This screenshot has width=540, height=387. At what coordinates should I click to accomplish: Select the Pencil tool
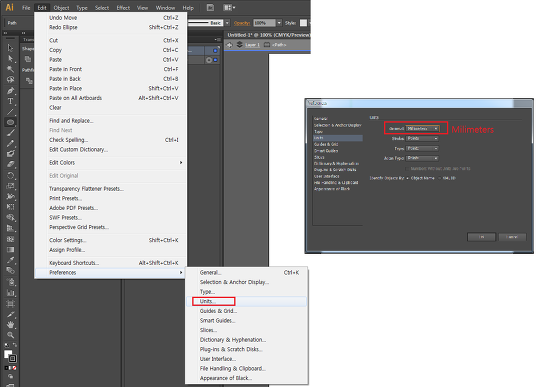pyautogui.click(x=10, y=144)
